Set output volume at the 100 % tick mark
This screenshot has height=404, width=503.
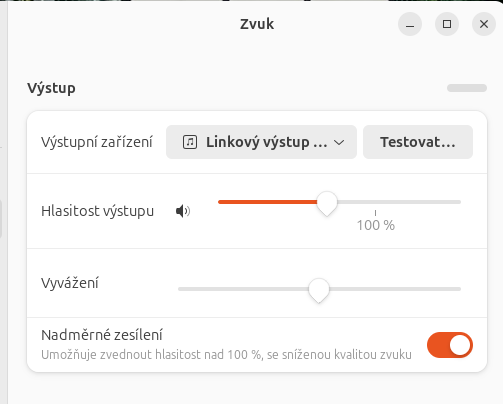[375, 202]
